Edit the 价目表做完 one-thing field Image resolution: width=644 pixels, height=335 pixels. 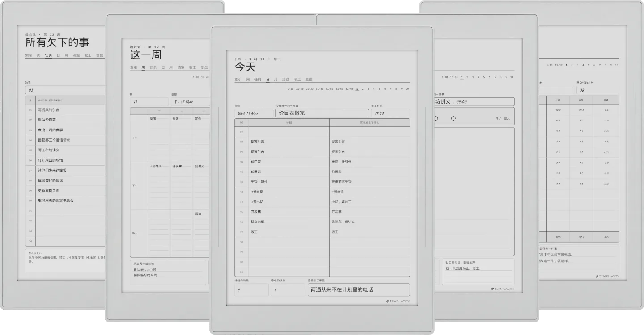(322, 113)
